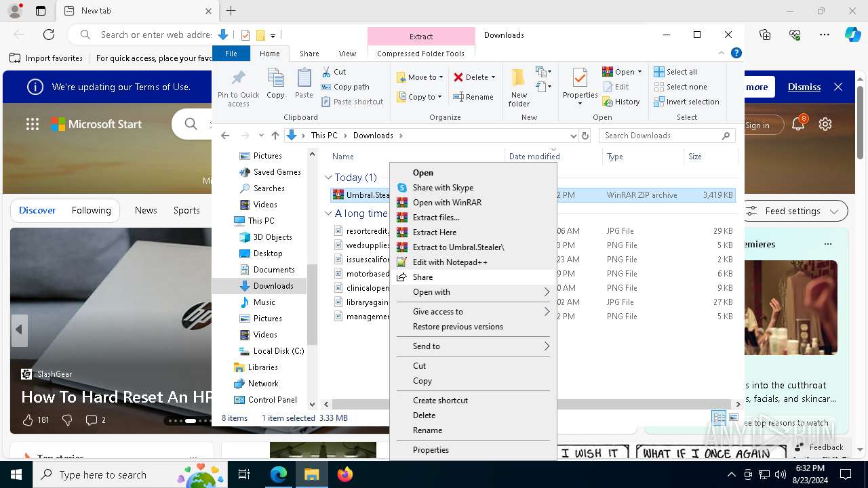Open Firefox from the taskbar
Viewport: 868px width, 488px height.
345,474
